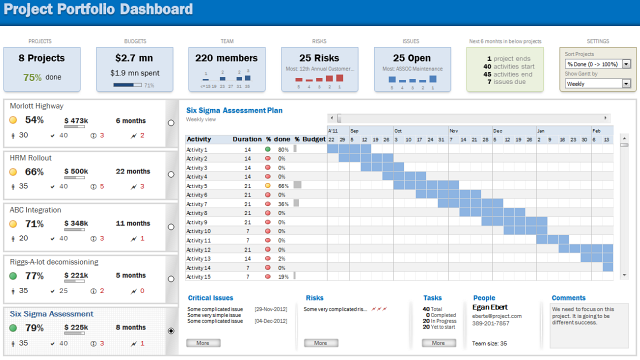This screenshot has width=640, height=360.
Task: Click the Activity list scroll up arrow
Action: point(624,138)
